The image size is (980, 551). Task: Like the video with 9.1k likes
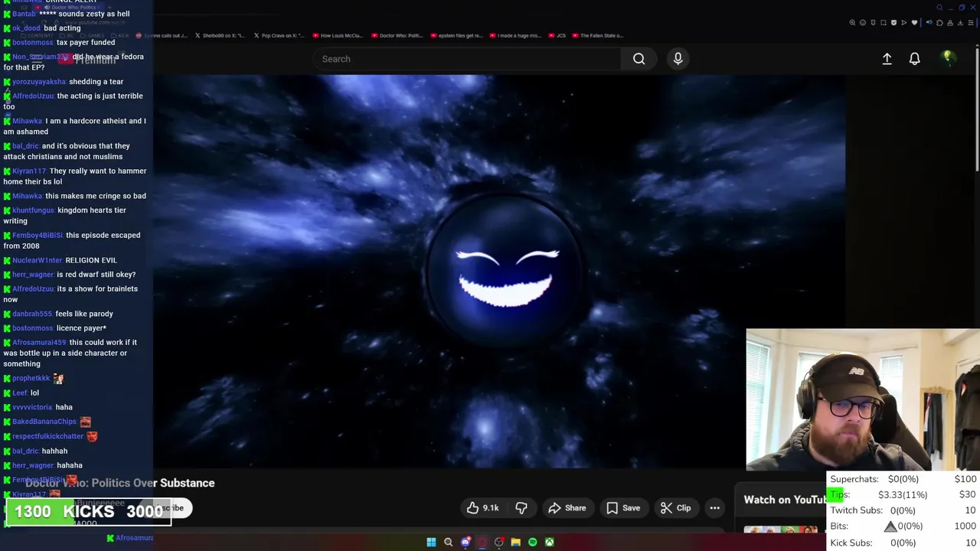(482, 508)
